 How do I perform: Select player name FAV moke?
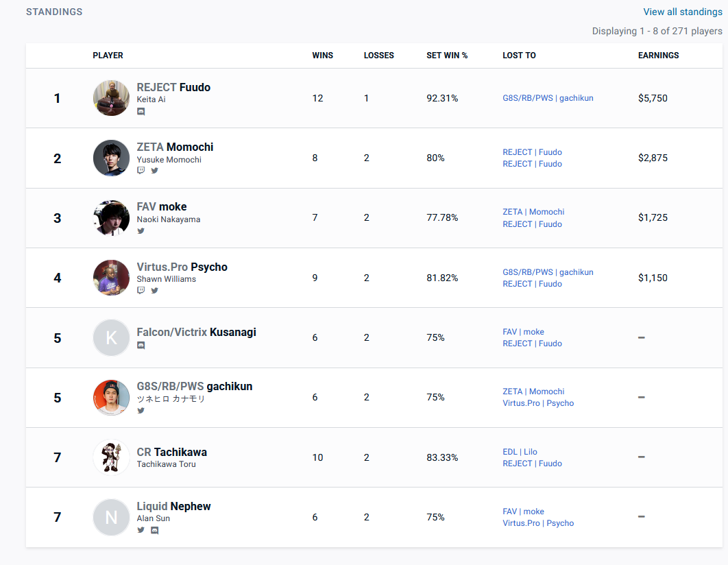(162, 206)
